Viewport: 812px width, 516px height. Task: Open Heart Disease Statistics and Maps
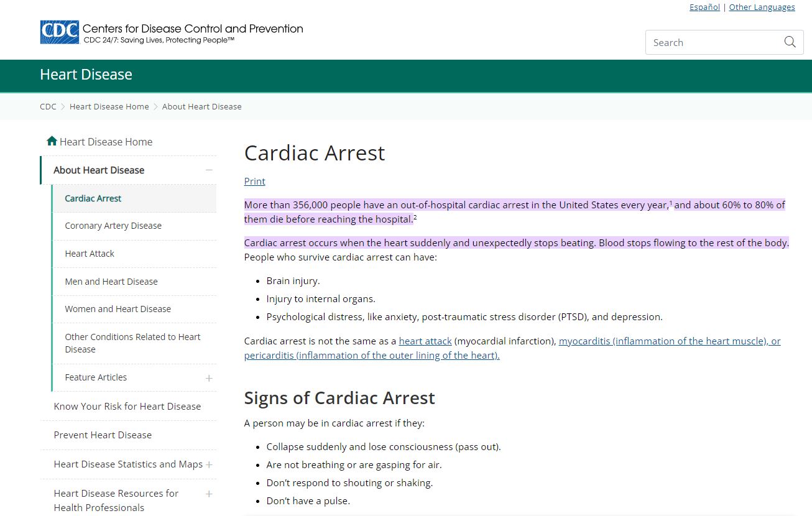click(128, 464)
